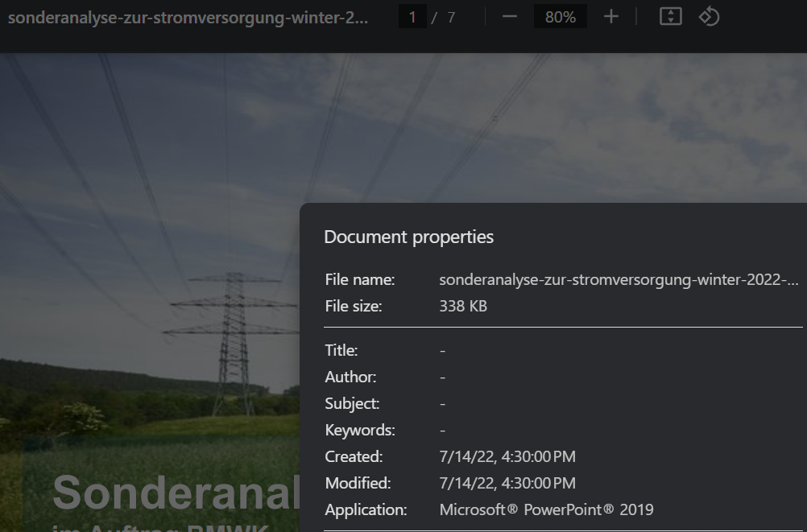Click the 80% zoom level field
The image size is (807, 532).
[x=560, y=17]
